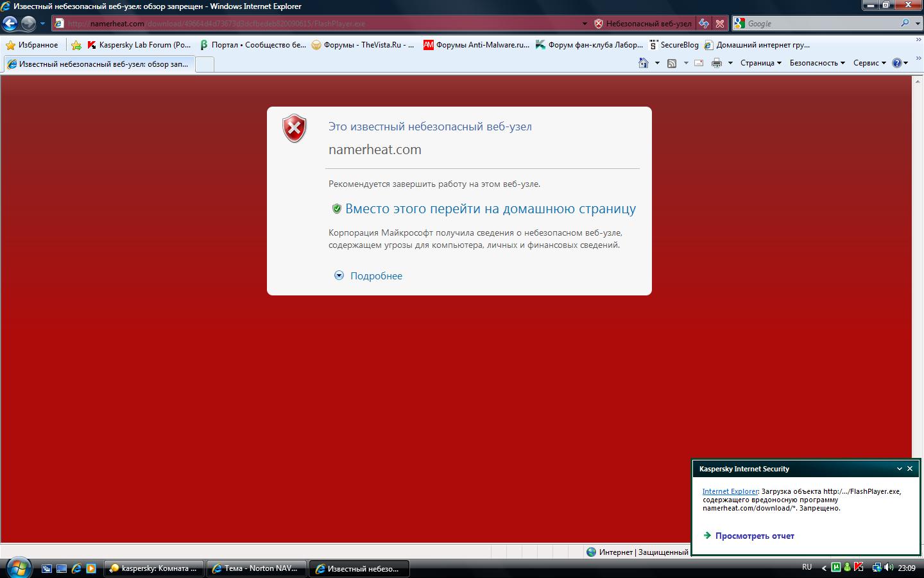Click the Internet Explorer link in Kaspersky popup

(730, 491)
